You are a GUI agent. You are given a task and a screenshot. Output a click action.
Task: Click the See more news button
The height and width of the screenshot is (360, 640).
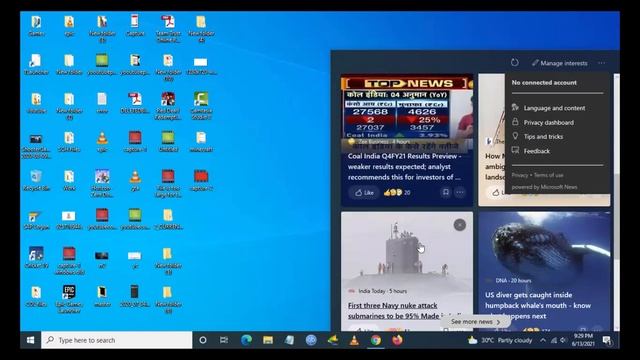pyautogui.click(x=475, y=322)
